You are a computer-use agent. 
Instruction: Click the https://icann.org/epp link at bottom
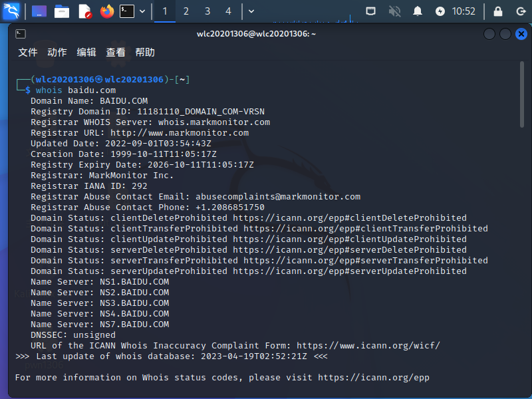(374, 377)
